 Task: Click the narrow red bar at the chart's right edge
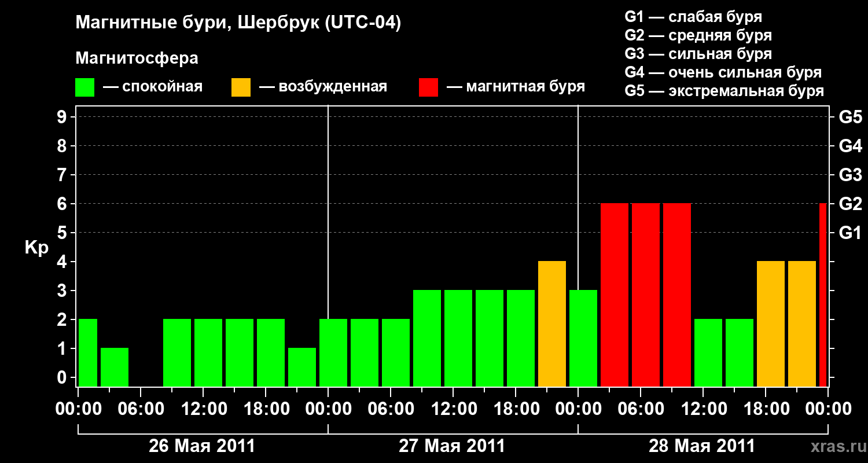823,295
